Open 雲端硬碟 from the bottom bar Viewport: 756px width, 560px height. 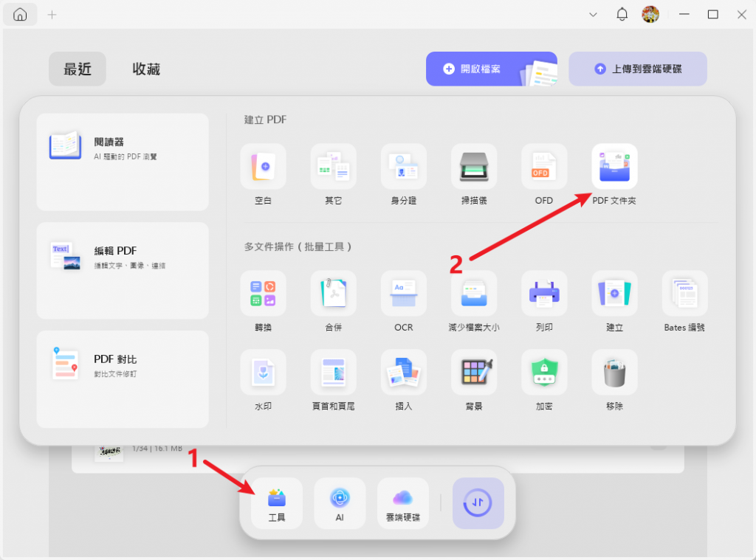(403, 503)
